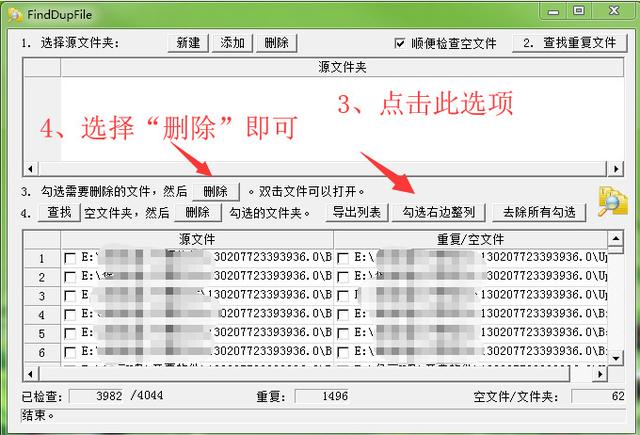
Task: Check duplicate file checkbox in row 6
Action: [343, 352]
